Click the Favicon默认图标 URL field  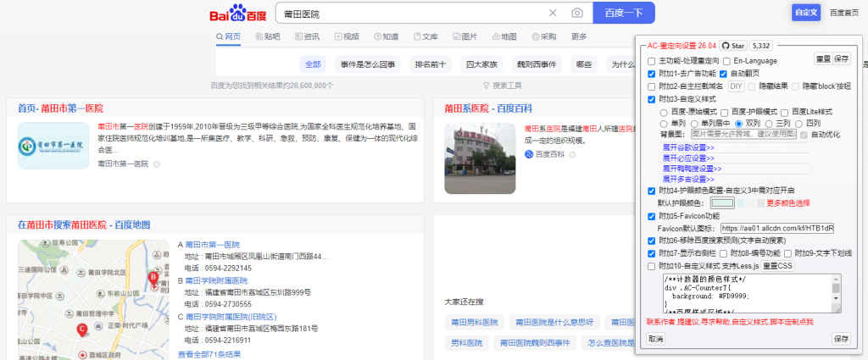click(x=778, y=229)
